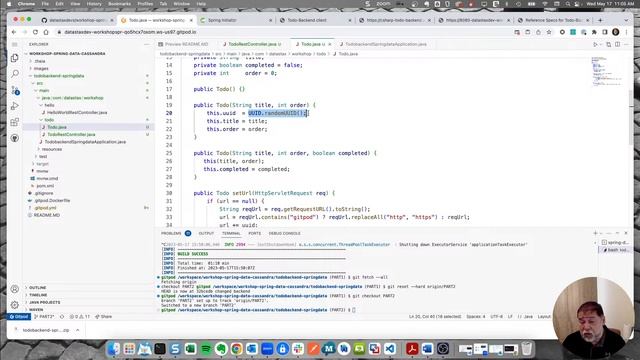Viewport: 640px width, 360px height.
Task: Switch to the PORTS panel tab
Action: (254, 233)
